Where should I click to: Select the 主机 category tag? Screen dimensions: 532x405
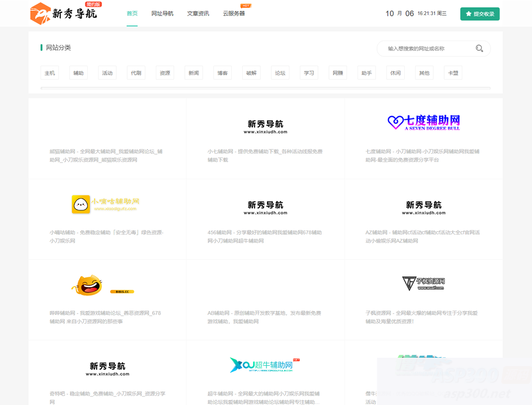(x=49, y=73)
